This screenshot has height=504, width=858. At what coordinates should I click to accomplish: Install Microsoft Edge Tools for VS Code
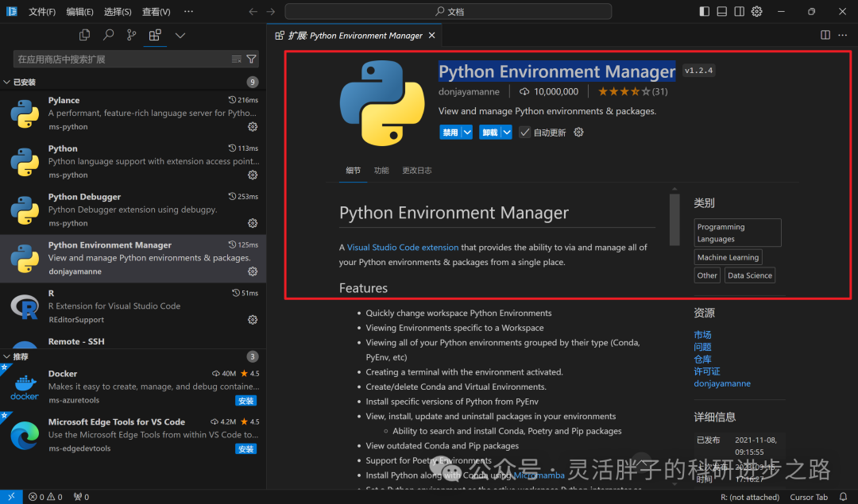245,448
